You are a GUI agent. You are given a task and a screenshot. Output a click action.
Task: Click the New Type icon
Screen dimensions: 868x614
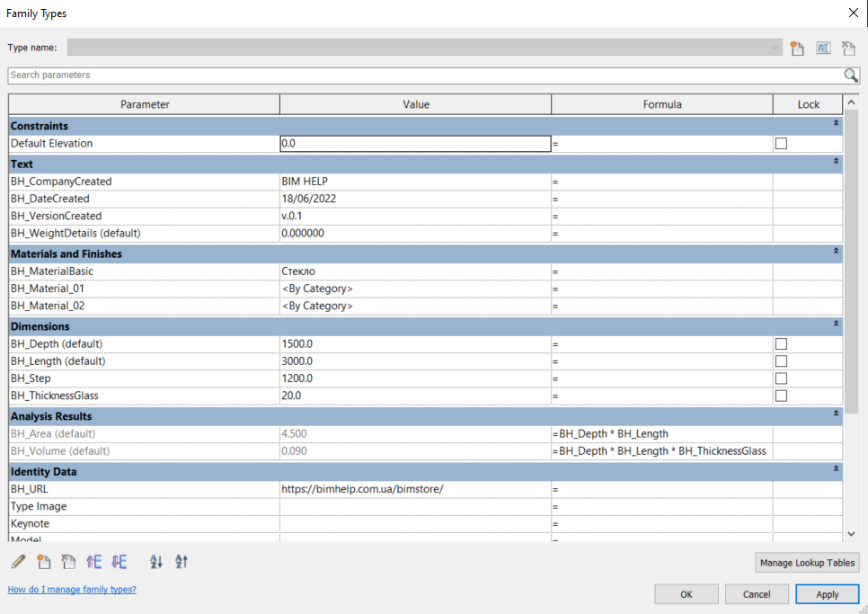tap(797, 49)
